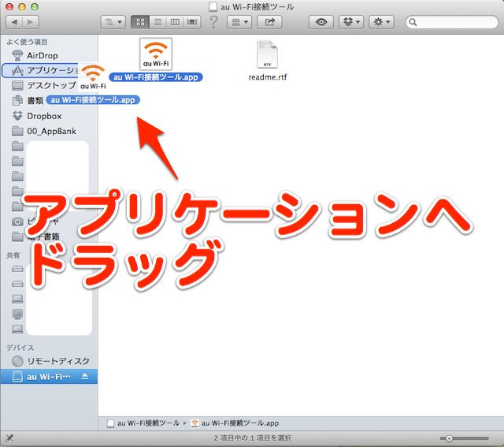Select Dropbox in the sidebar
This screenshot has height=447, width=504.
tap(49, 116)
